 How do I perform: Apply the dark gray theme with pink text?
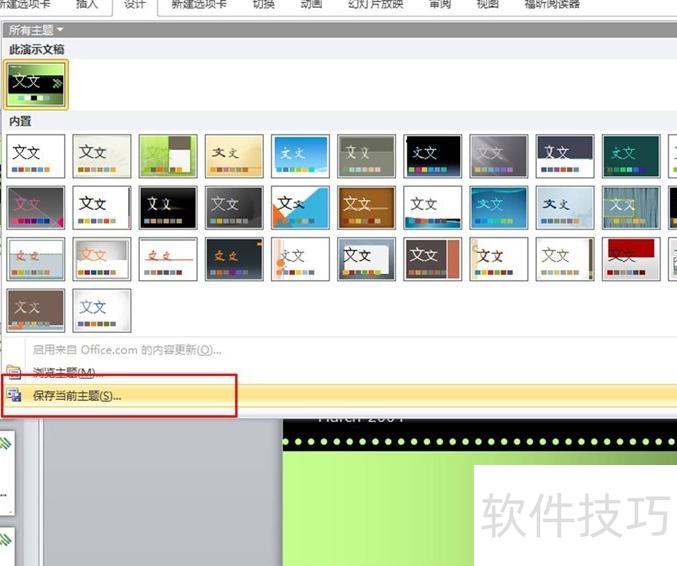pos(36,207)
